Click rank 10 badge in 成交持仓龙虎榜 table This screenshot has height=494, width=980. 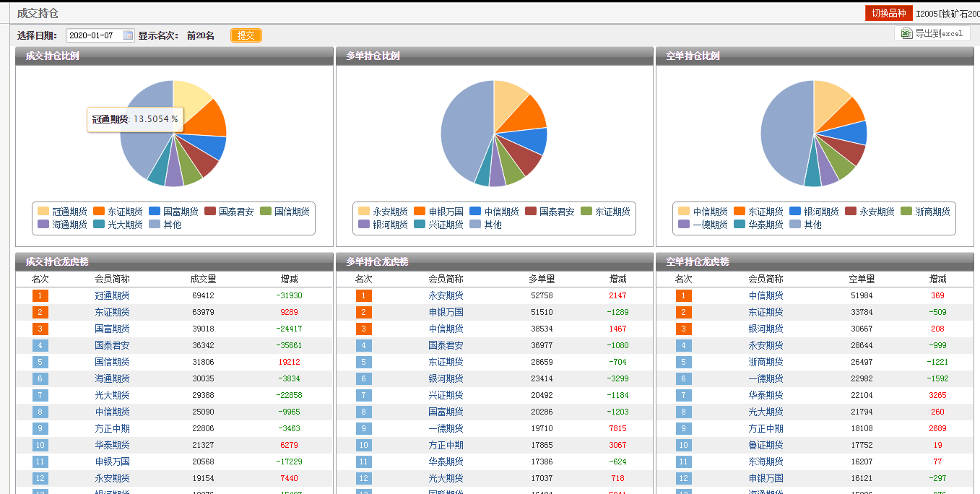(40, 445)
